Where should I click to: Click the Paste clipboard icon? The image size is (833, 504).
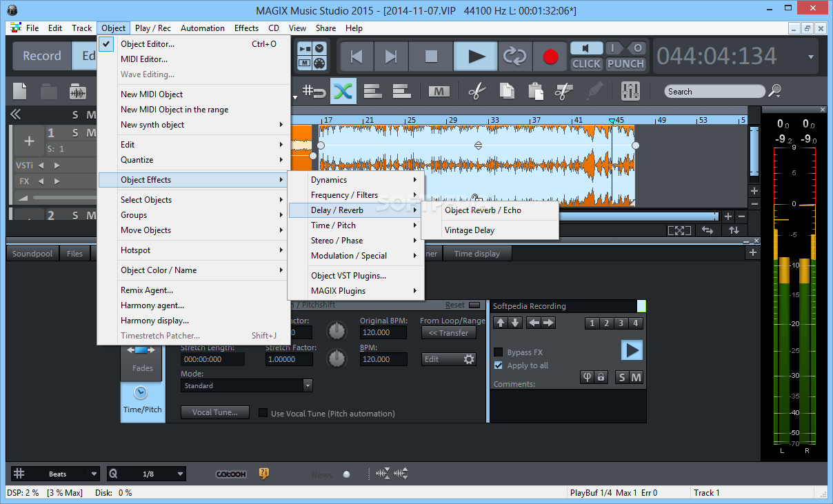pyautogui.click(x=535, y=91)
